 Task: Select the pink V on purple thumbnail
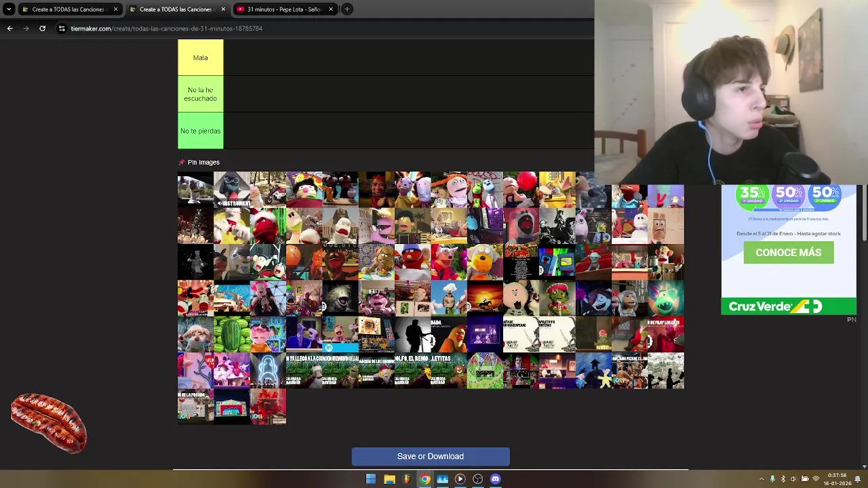click(666, 196)
